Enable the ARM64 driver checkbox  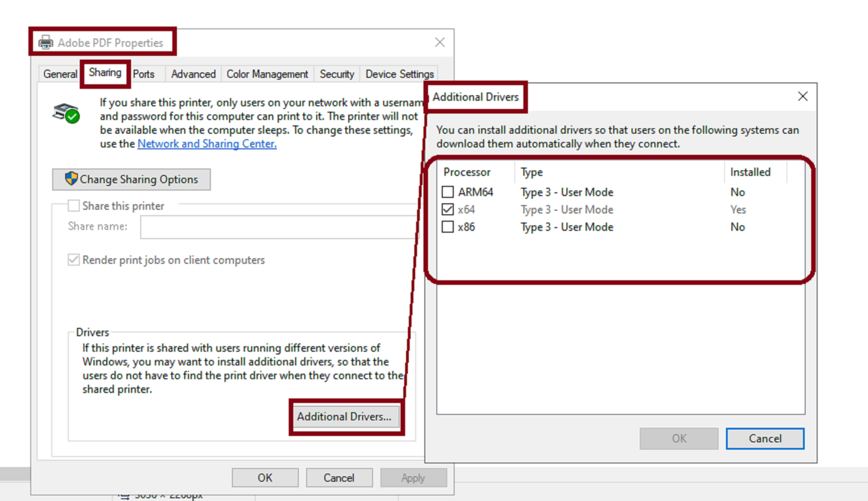pos(447,192)
